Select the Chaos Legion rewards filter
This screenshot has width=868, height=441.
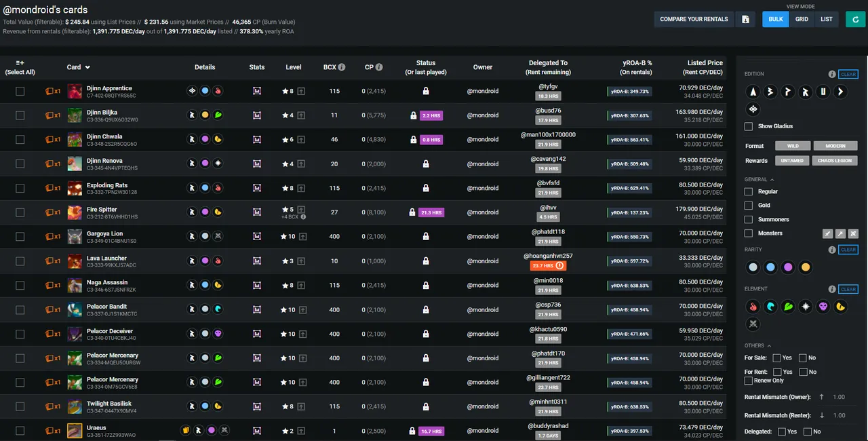click(x=835, y=161)
